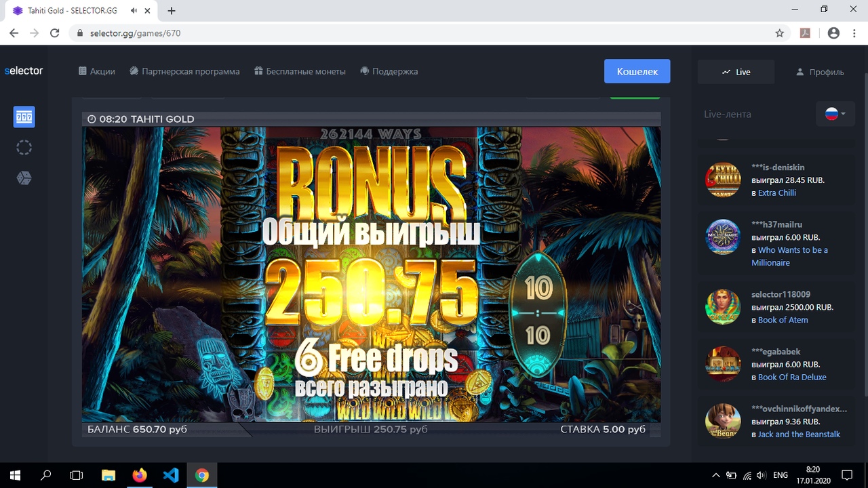868x488 pixels.
Task: Click the address bar with the selector.gg URL
Action: coord(407,33)
